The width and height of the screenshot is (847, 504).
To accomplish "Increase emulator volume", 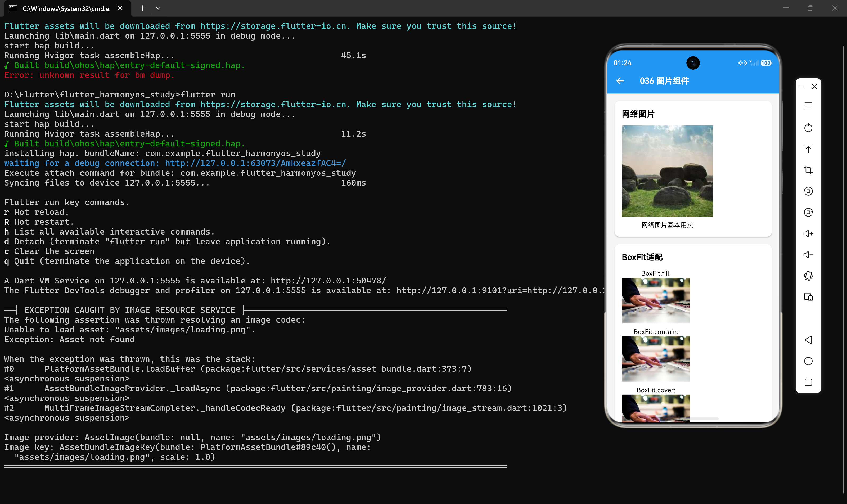I will tap(808, 234).
